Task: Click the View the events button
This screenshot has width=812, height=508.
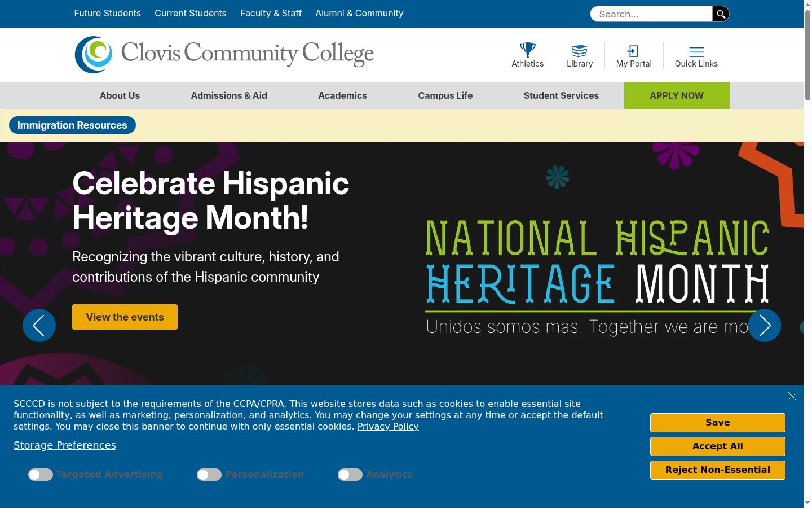Action: [x=125, y=317]
